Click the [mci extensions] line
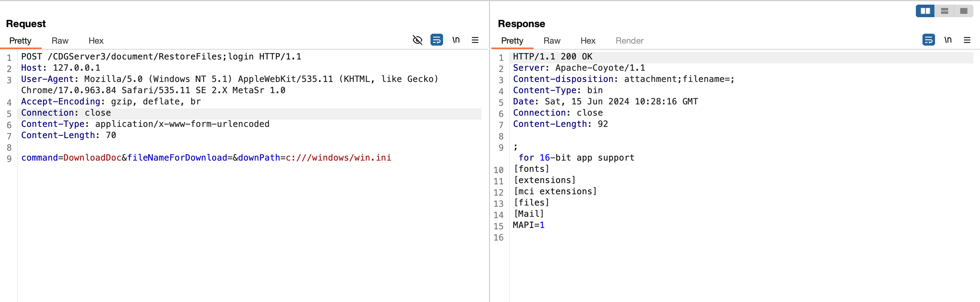Image resolution: width=980 pixels, height=302 pixels. [x=555, y=191]
